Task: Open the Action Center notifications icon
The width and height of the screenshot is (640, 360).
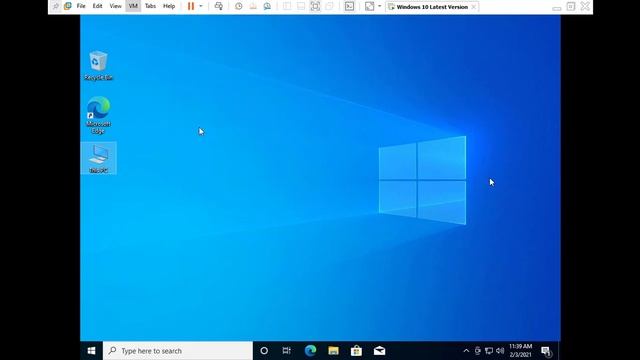Action: tap(546, 351)
